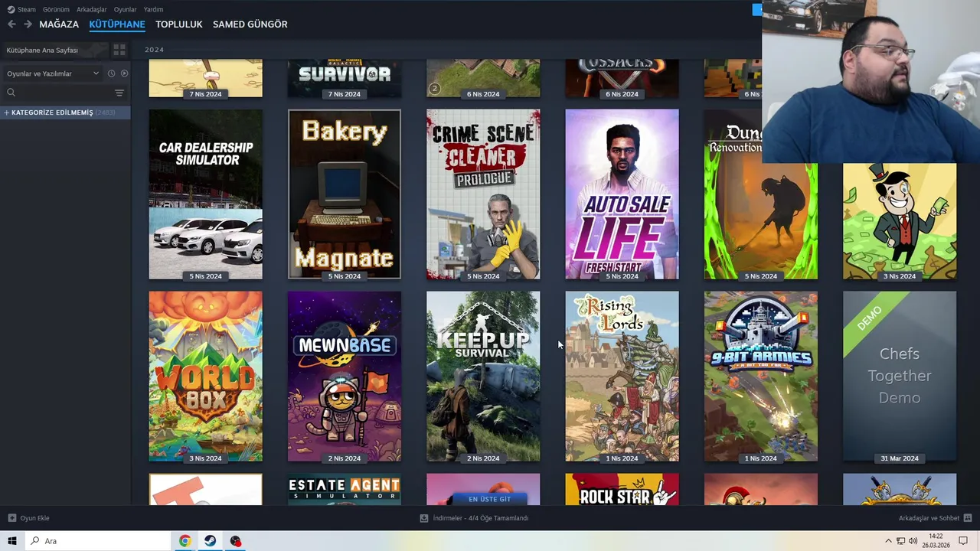This screenshot has height=551, width=980.
Task: Open Auto Sale Life game cover
Action: (x=622, y=194)
